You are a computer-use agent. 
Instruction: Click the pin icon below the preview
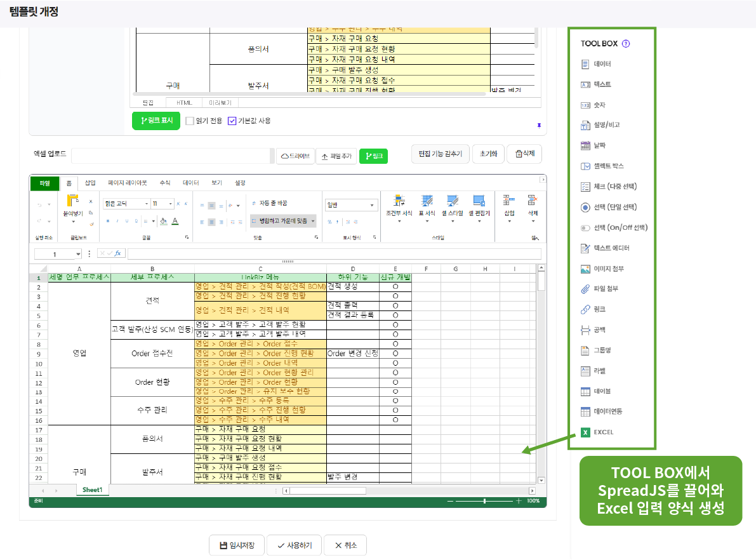(539, 126)
